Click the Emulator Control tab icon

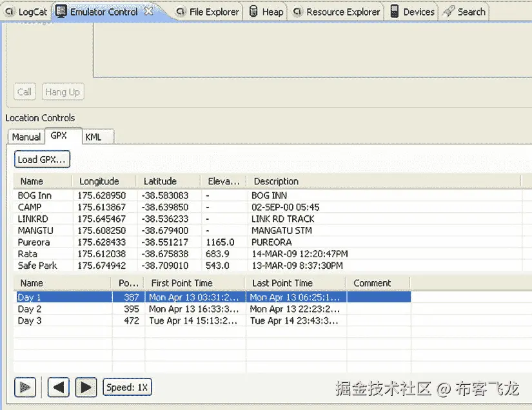[x=61, y=11]
